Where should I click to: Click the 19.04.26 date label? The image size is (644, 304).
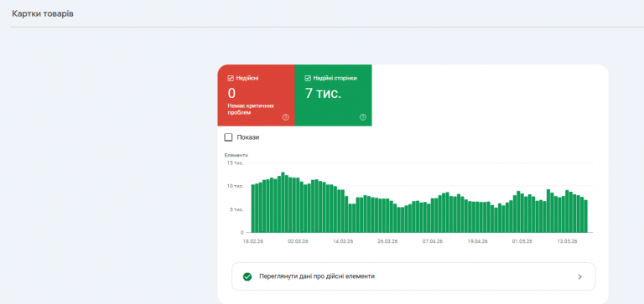pos(478,241)
